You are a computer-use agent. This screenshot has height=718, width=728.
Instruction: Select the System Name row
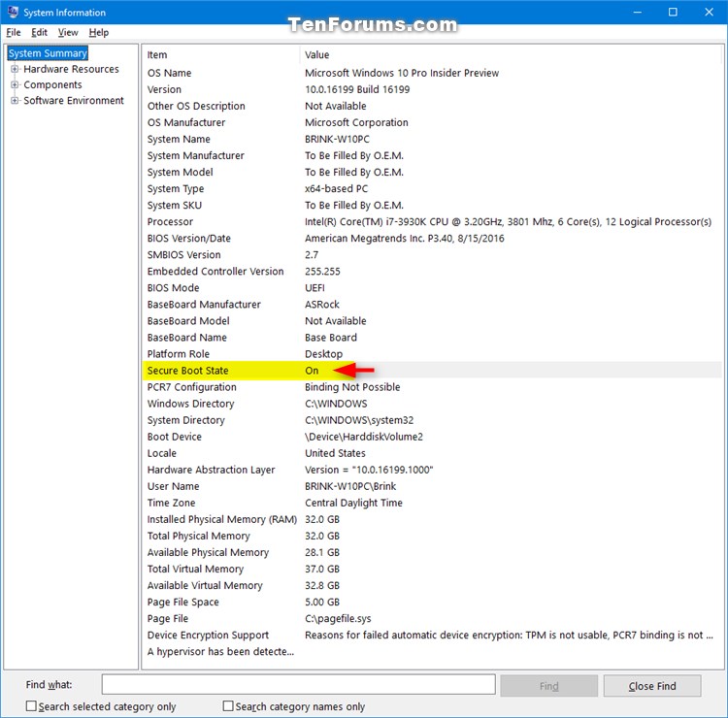(x=432, y=140)
